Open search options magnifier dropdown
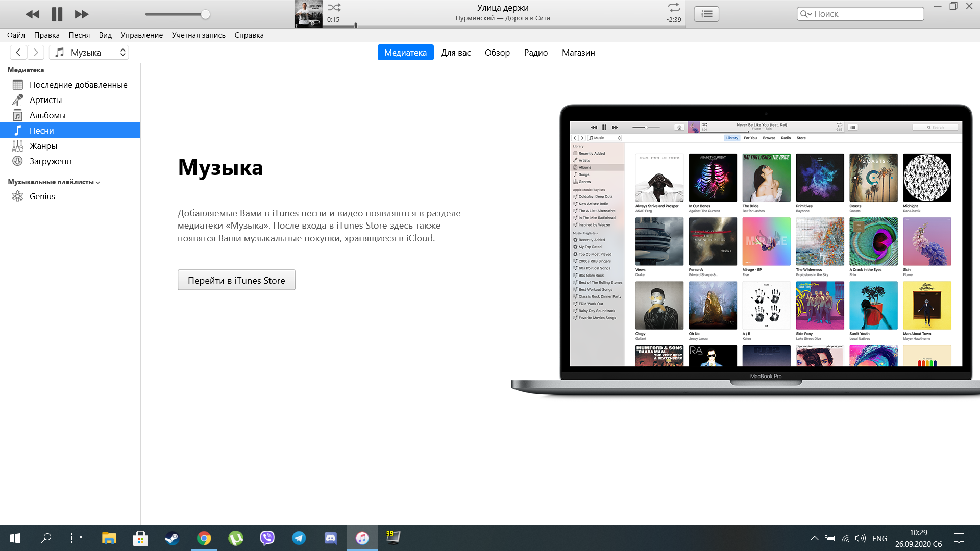Viewport: 980px width, 551px height. 806,14
